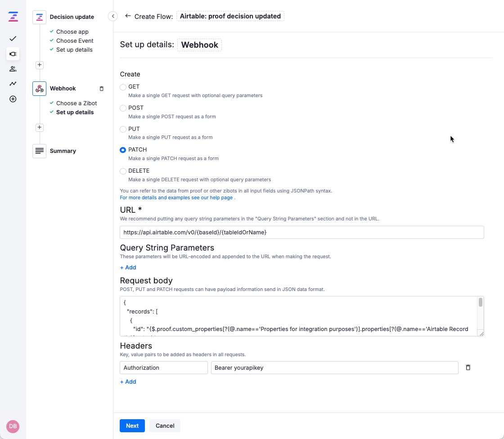Screen dimensions: 504x439
Task: Click the checkmark icon in left sidebar
Action: click(x=13, y=39)
